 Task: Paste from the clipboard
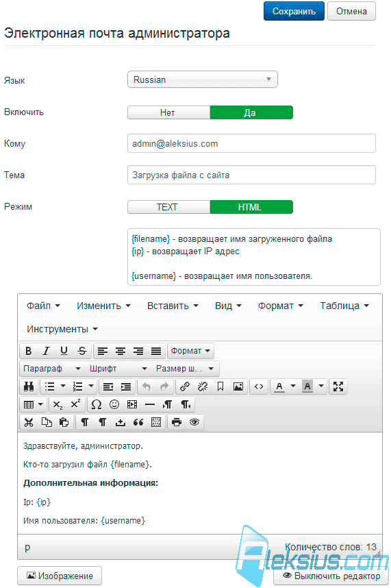[x=64, y=423]
